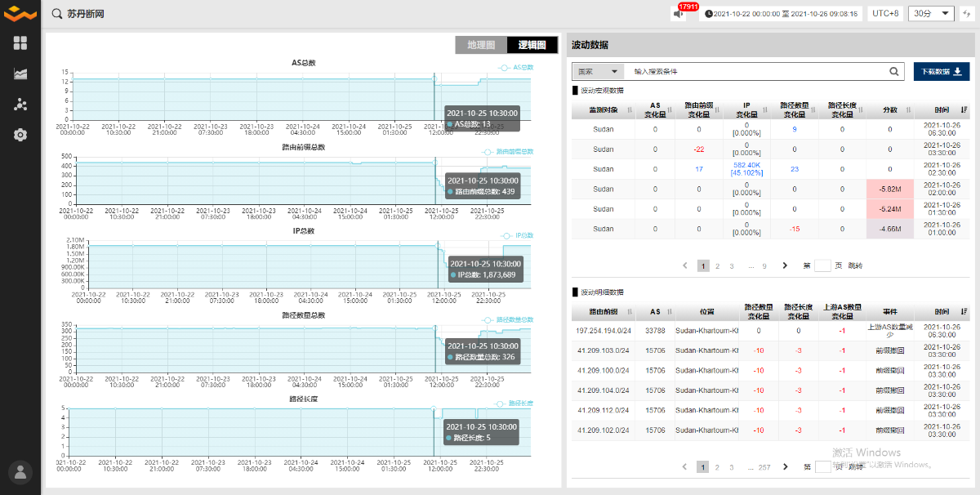Open the alert speaker with 17911 badge

(679, 14)
